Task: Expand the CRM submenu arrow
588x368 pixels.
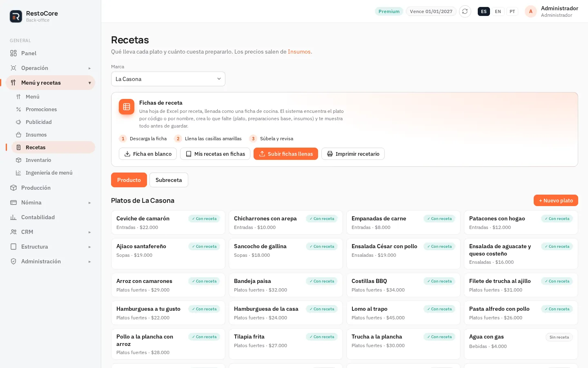Action: tap(89, 232)
